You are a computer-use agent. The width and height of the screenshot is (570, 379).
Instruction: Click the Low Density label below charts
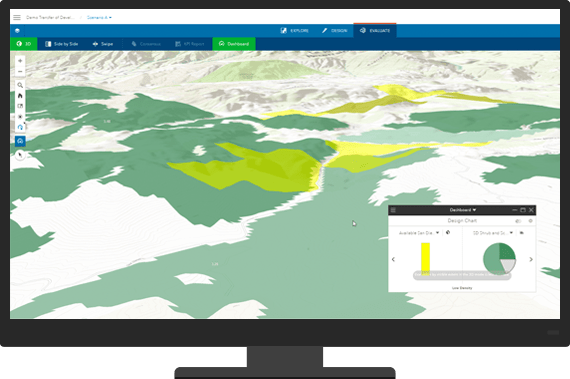(462, 288)
